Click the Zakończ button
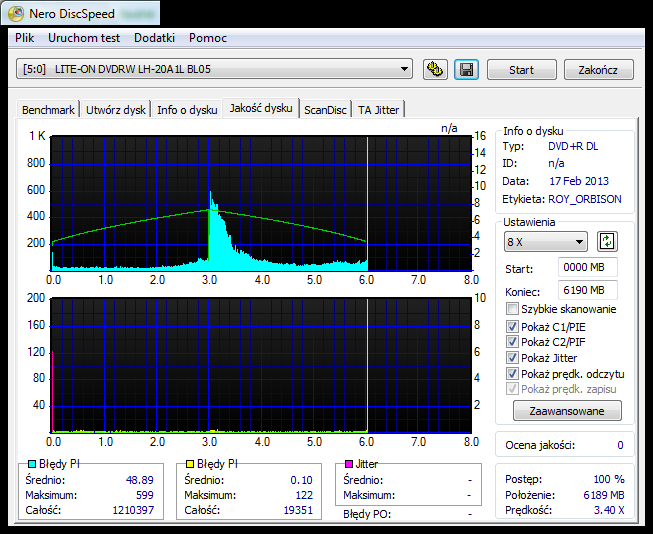The height and width of the screenshot is (534, 653). coord(598,70)
